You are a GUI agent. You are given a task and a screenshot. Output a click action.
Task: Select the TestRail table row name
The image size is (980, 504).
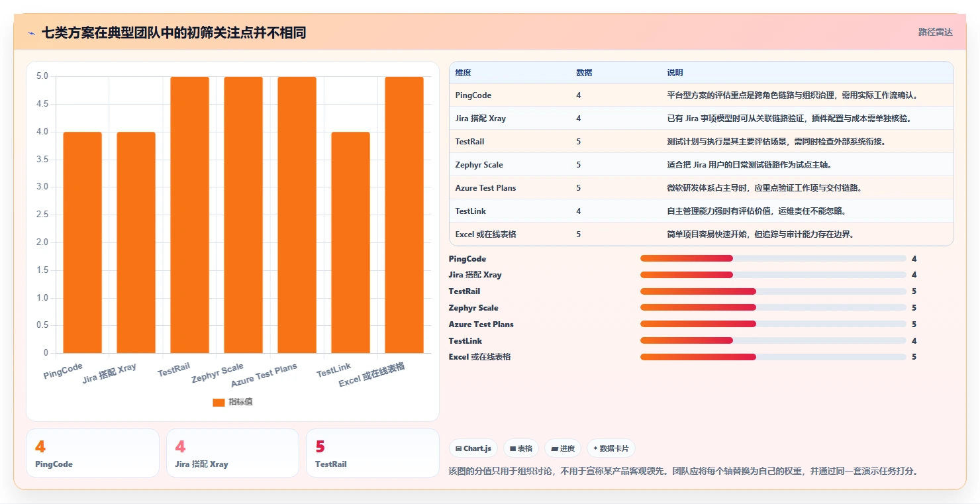tap(469, 142)
